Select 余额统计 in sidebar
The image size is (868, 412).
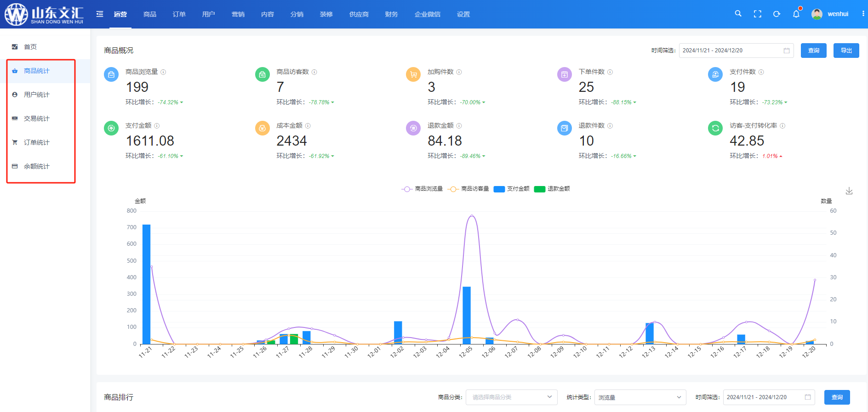pos(45,166)
